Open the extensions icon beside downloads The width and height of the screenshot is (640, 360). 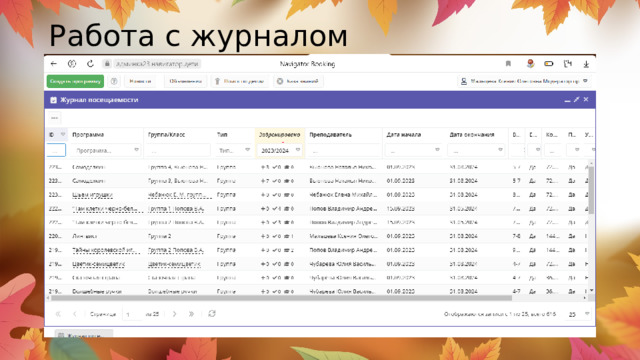568,64
